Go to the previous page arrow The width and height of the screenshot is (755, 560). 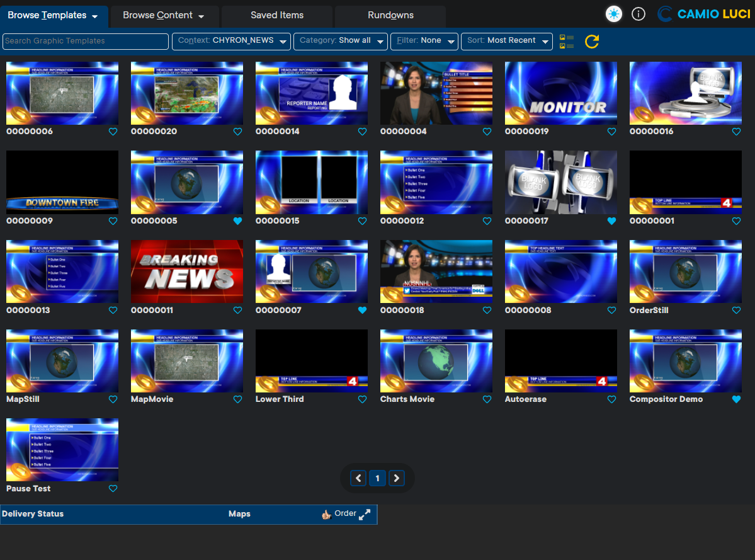pos(358,478)
